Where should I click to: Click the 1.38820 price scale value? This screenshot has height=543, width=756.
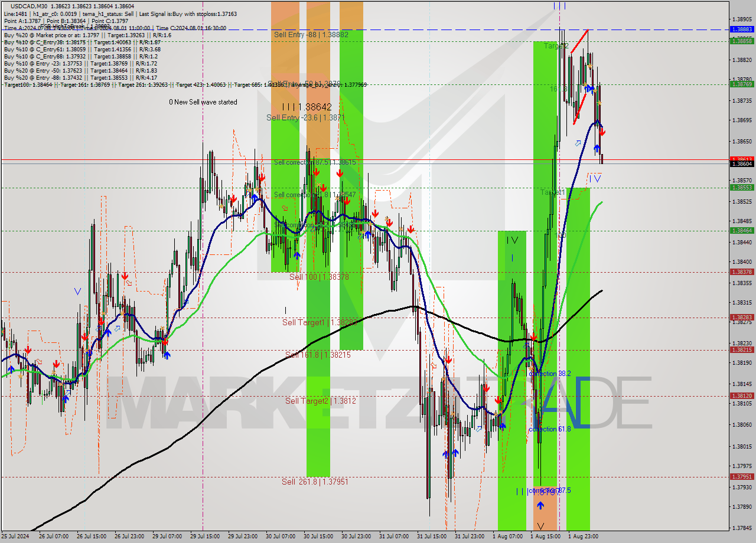point(742,60)
